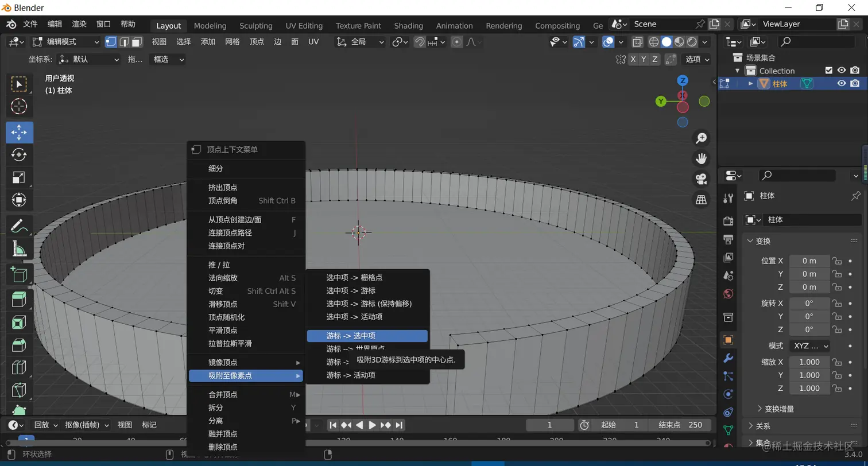Switch perspective/orthographic with the grid icon
The image size is (868, 466).
(701, 200)
